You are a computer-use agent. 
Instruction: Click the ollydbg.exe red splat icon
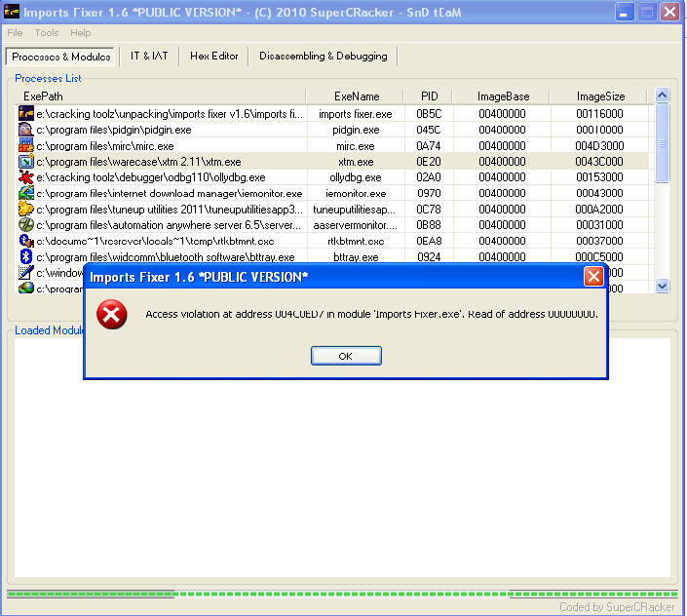[26, 177]
